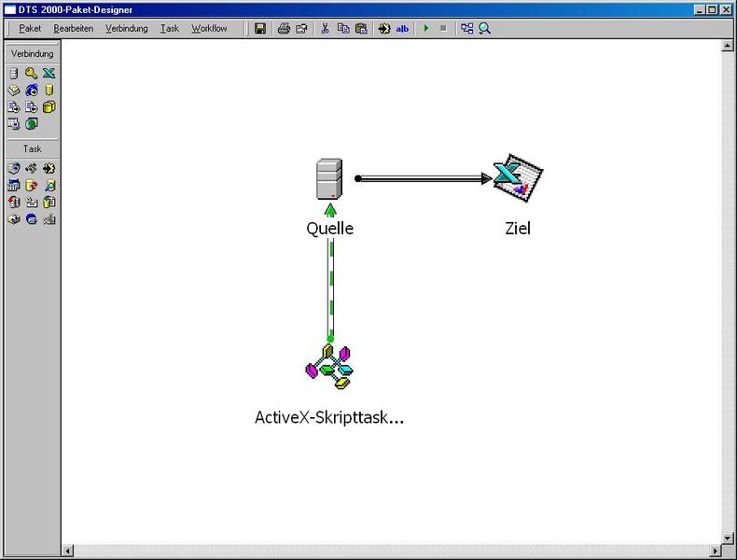The width and height of the screenshot is (737, 560).
Task: Add the yellow cylinder with red arrows task
Action: [x=32, y=185]
